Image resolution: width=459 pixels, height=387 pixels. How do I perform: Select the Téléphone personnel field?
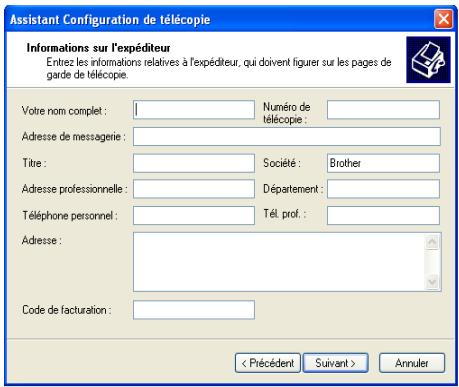[x=194, y=215]
